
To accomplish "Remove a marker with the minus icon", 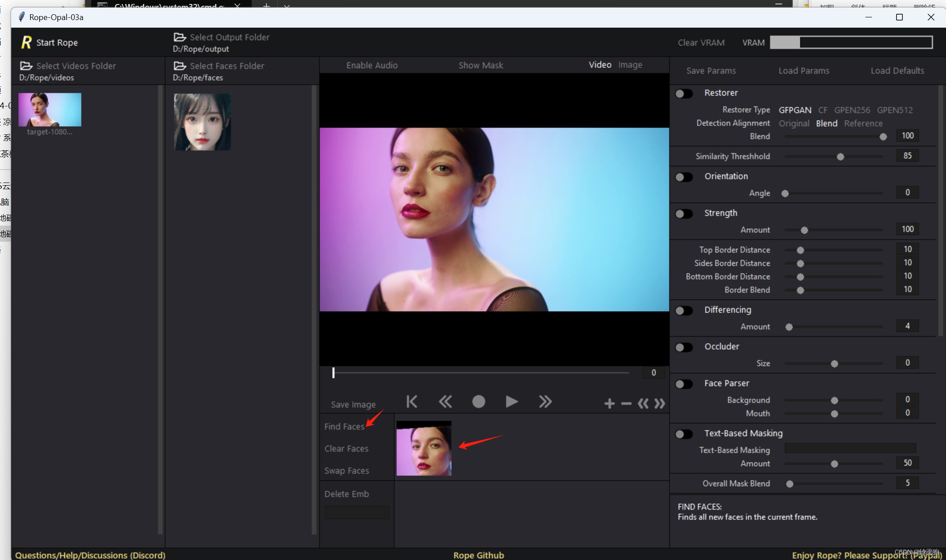I will (x=626, y=404).
